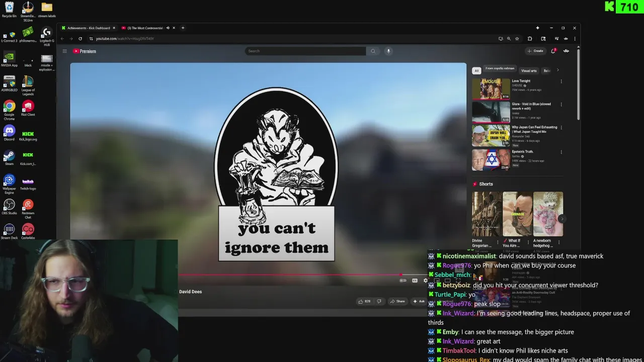Open the stream labels folder
The width and height of the screenshot is (644, 362).
(x=47, y=10)
